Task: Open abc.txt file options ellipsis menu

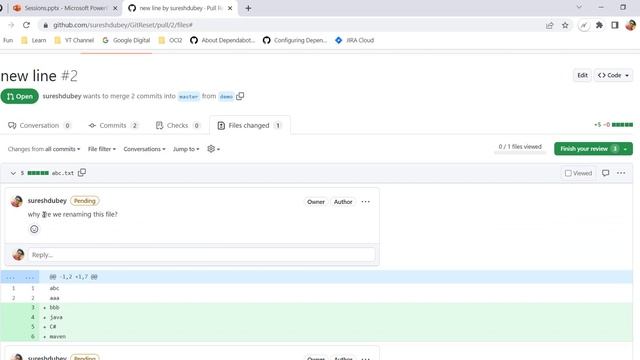Action: (621, 173)
